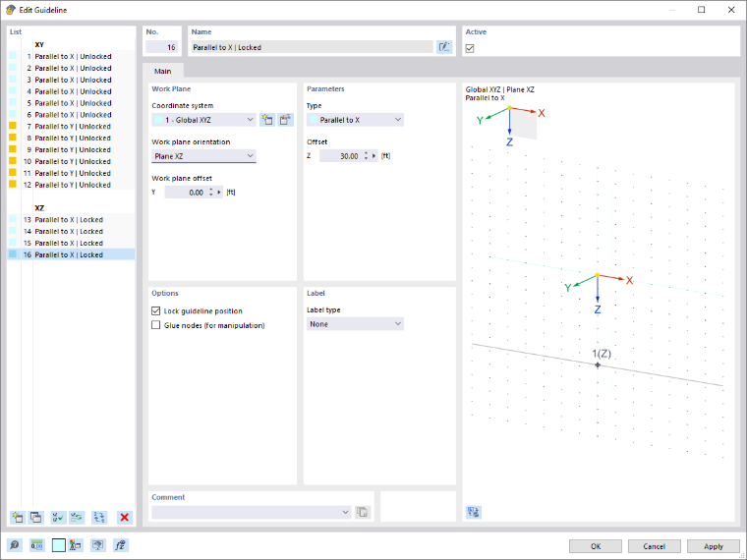Click the copy guideline icon under List

pyautogui.click(x=36, y=517)
